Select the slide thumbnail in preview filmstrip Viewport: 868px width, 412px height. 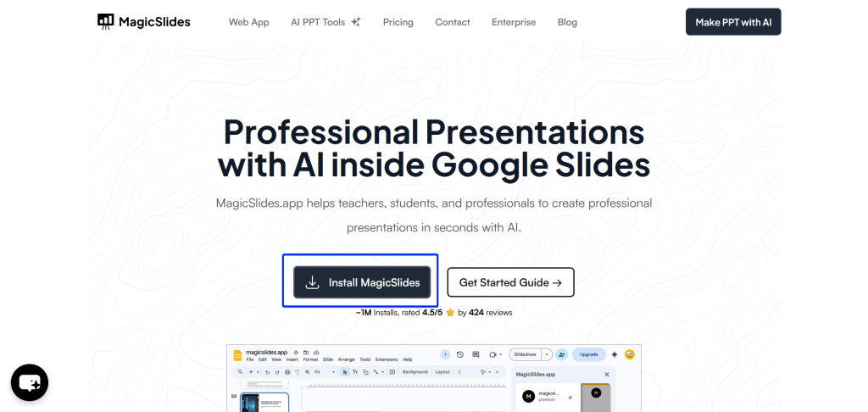point(264,402)
